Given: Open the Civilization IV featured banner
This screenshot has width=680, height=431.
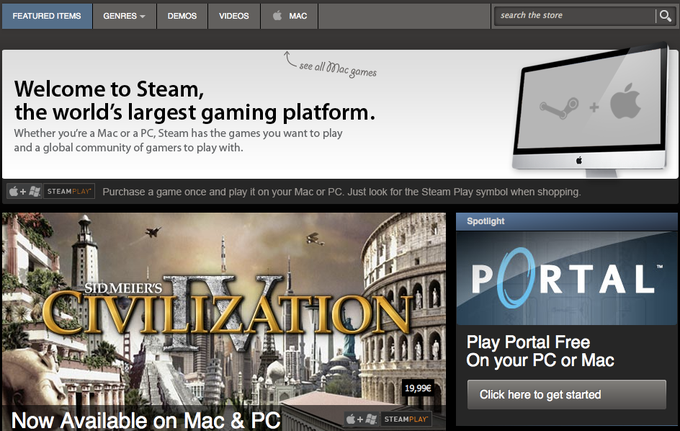Looking at the screenshot, I should coord(224,321).
